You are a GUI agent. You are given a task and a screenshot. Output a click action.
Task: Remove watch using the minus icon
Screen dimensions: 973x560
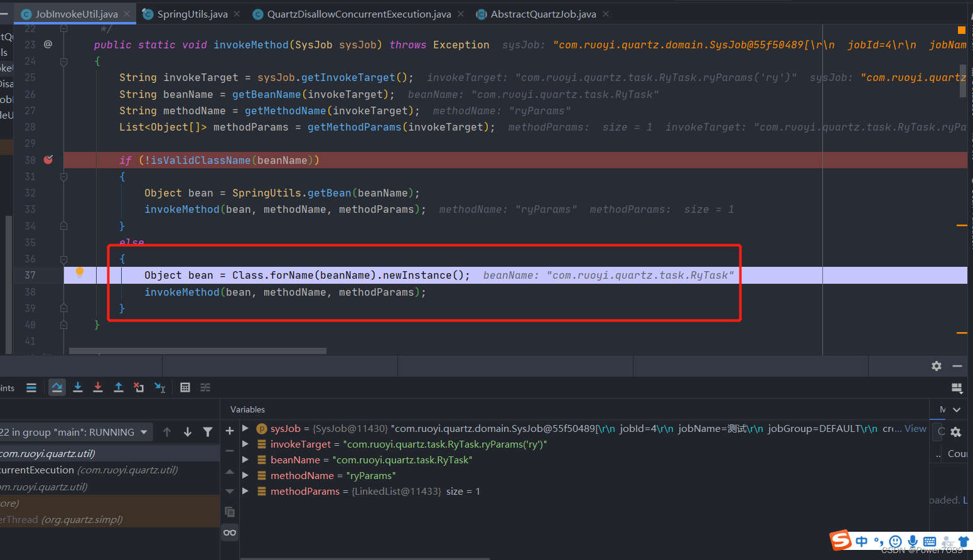pos(230,451)
